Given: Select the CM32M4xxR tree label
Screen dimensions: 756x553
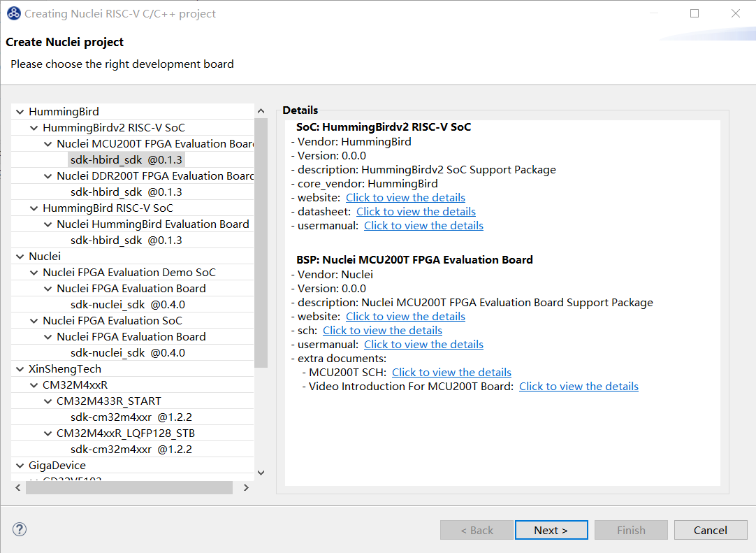Looking at the screenshot, I should (75, 385).
